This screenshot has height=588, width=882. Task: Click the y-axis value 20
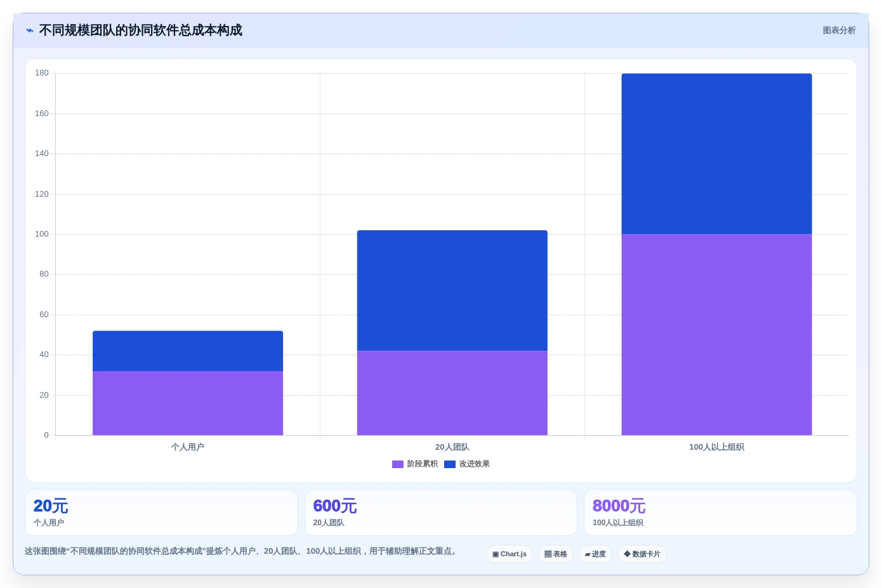pyautogui.click(x=44, y=395)
